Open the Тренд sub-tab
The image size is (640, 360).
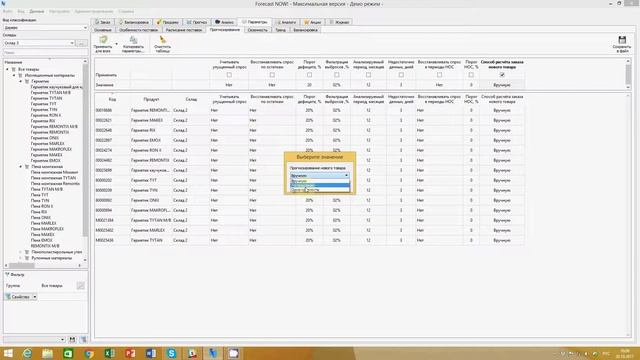click(x=280, y=30)
